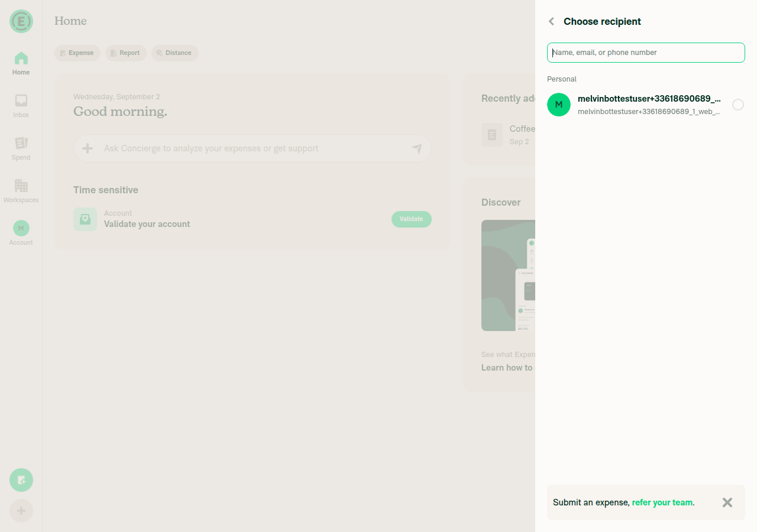Image resolution: width=757 pixels, height=532 pixels.
Task: Click the Report quick action chip
Action: click(x=125, y=53)
